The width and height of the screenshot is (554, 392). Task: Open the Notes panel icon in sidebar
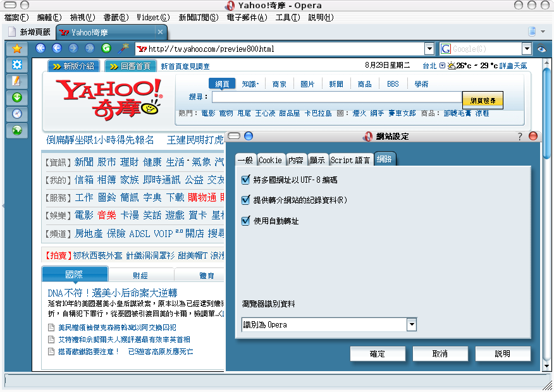coord(16,81)
